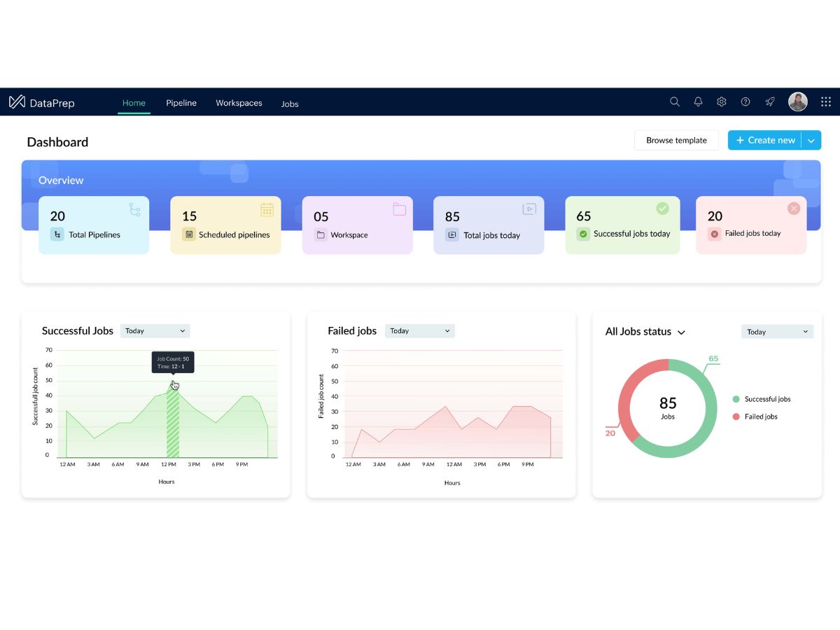Viewport: 840px width, 630px height.
Task: Click small pipeline icon beside Total Pipelines label
Action: coord(57,234)
